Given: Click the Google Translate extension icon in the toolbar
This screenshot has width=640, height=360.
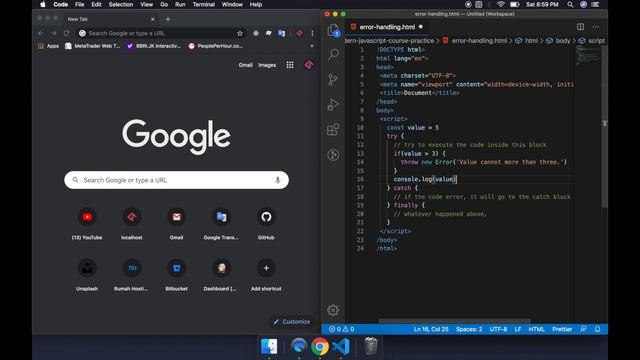Looking at the screenshot, I should click(x=282, y=33).
